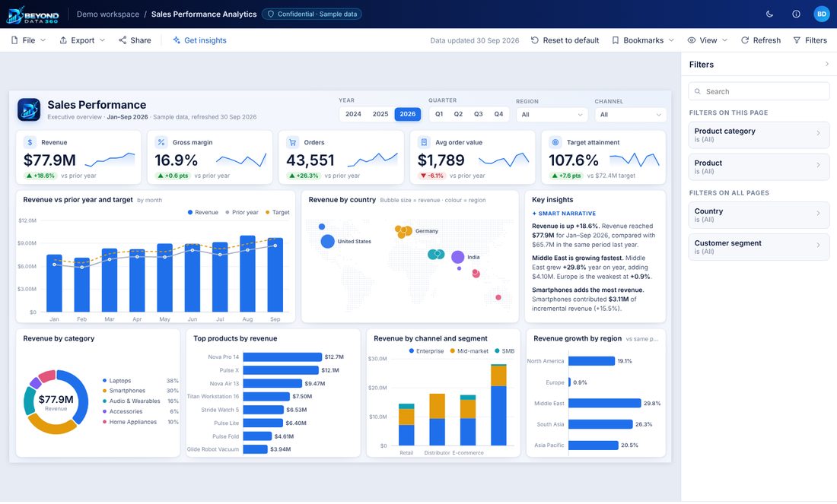Click the Pulse X revenue bar

pyautogui.click(x=281, y=370)
